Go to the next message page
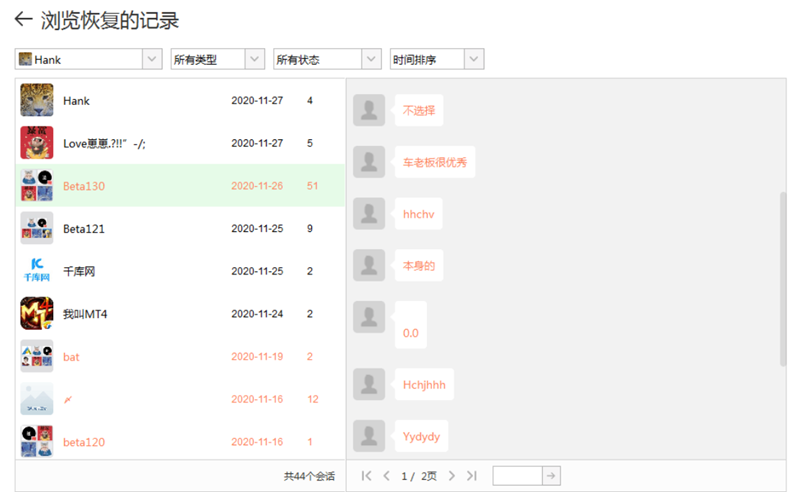The width and height of the screenshot is (800, 492). point(452,476)
